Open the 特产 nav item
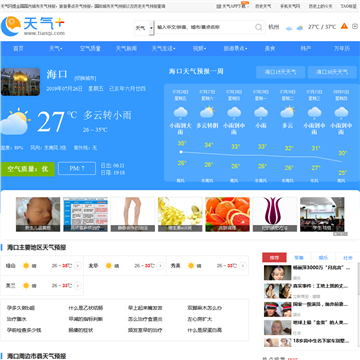This screenshot has height=360, width=360. pos(306,49)
